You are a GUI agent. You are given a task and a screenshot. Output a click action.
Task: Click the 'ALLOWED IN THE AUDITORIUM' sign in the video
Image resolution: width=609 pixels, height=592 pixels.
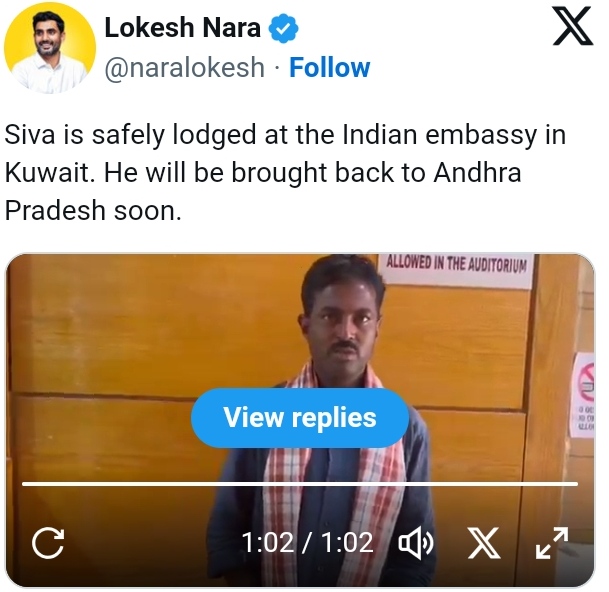pyautogui.click(x=457, y=265)
